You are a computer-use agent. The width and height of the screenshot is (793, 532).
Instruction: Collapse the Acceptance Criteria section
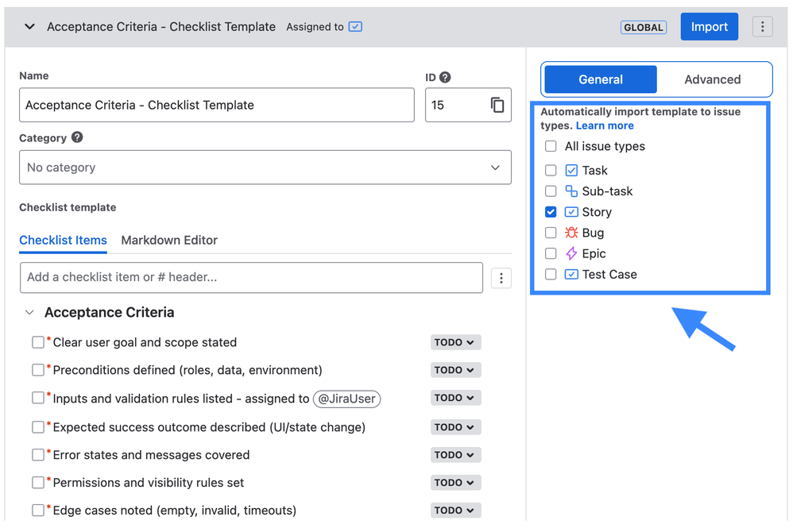pos(29,312)
